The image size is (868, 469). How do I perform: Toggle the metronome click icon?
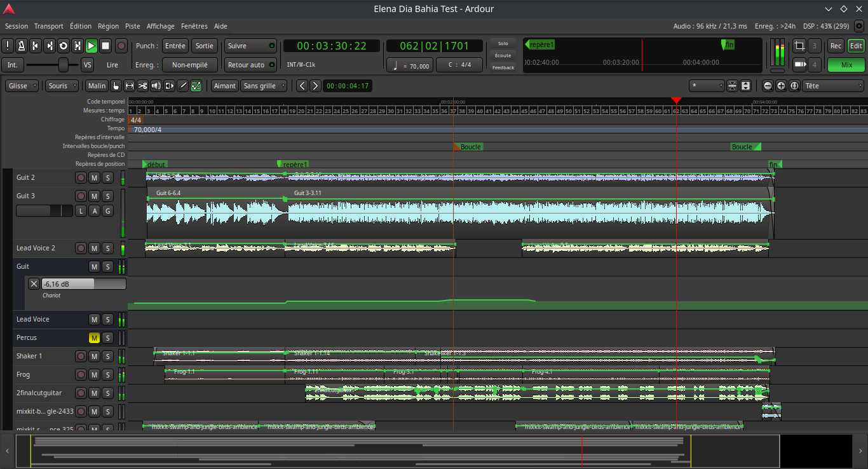(21, 46)
